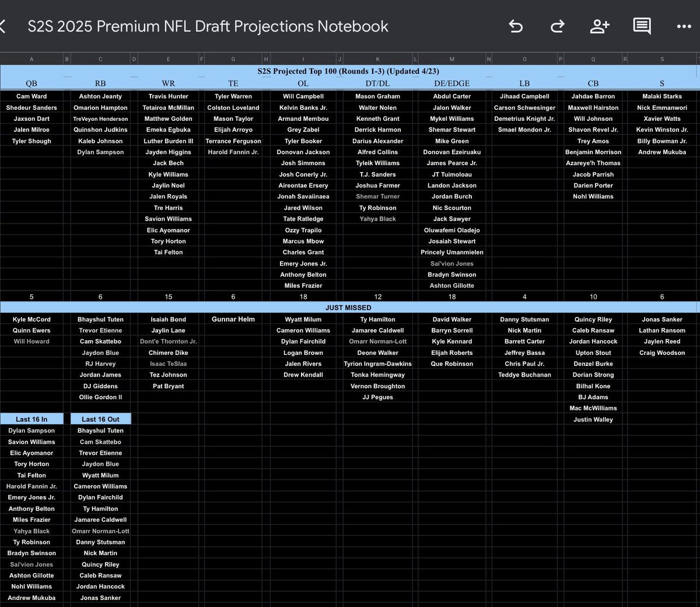Select column A header
This screenshot has height=607, width=700.
click(x=32, y=59)
